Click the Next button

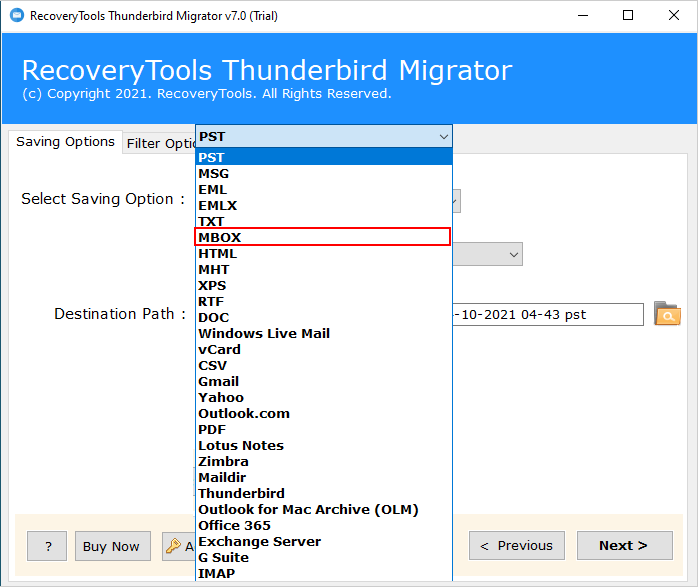pos(625,546)
